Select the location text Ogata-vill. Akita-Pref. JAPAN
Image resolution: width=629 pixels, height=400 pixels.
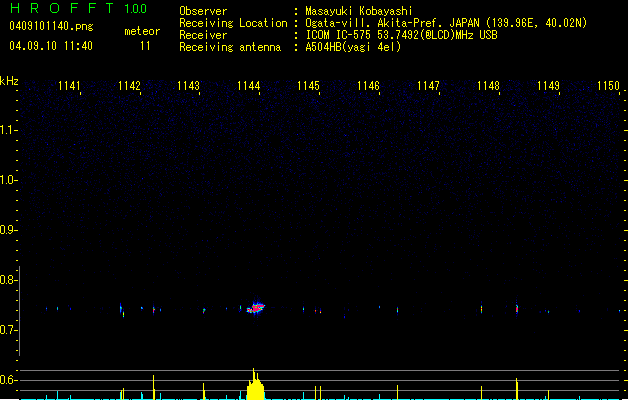(x=392, y=23)
